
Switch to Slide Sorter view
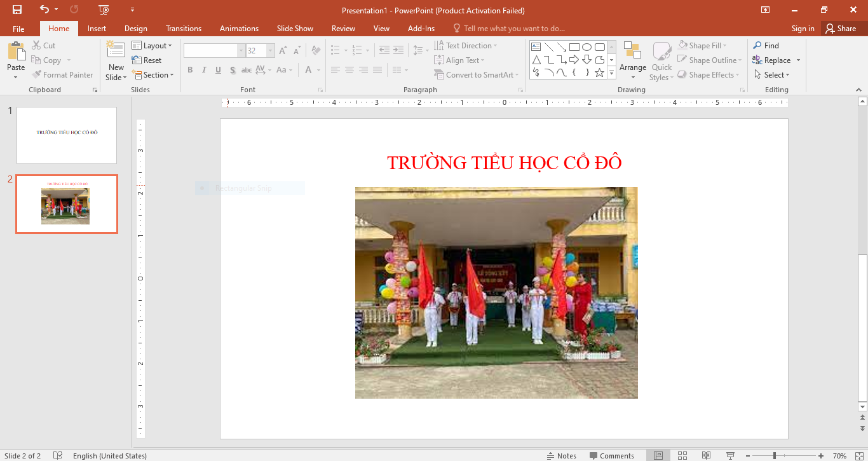point(682,455)
